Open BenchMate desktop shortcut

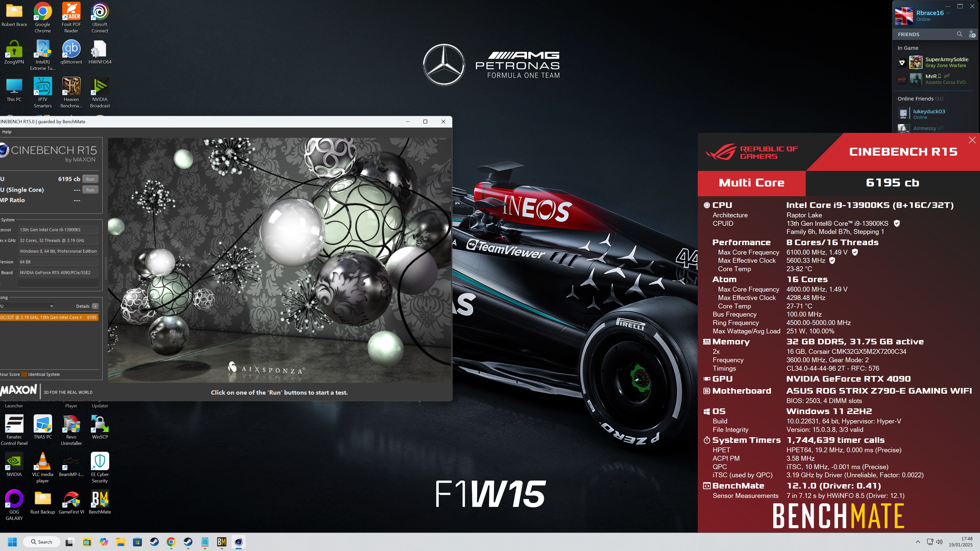100,502
